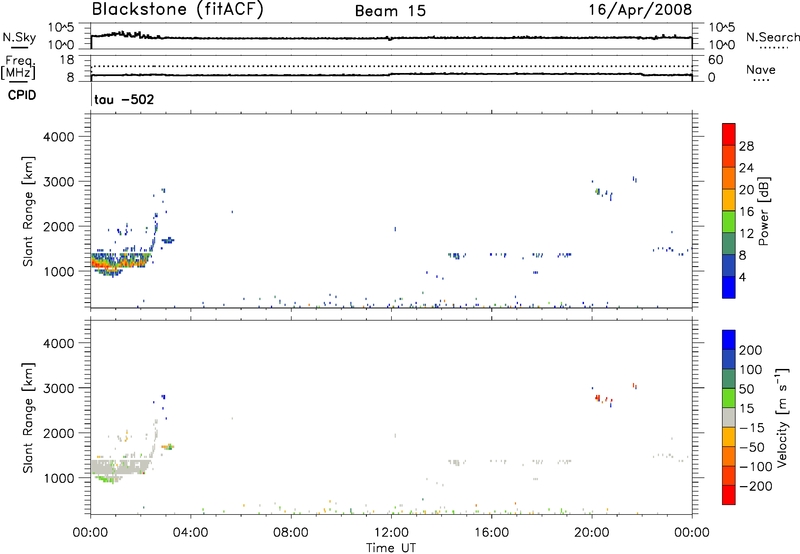Click the 'Blackstone (fitACF)' title text
Screen dimensions: 800x554
point(178,9)
